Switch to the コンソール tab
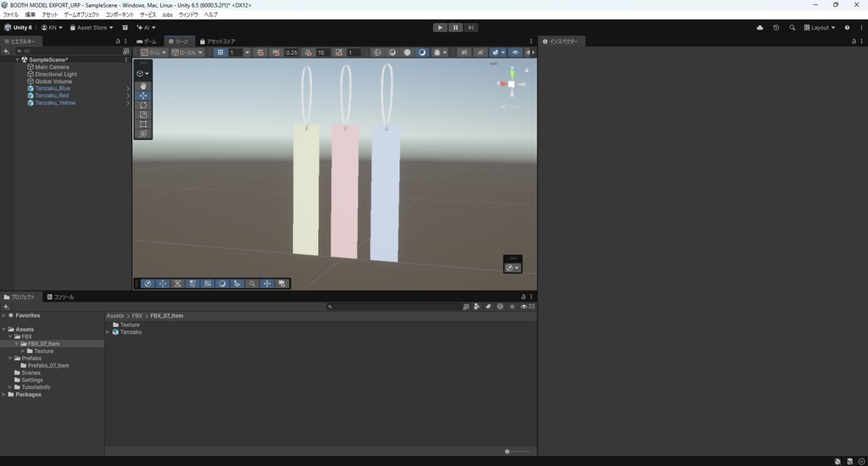 (x=60, y=297)
